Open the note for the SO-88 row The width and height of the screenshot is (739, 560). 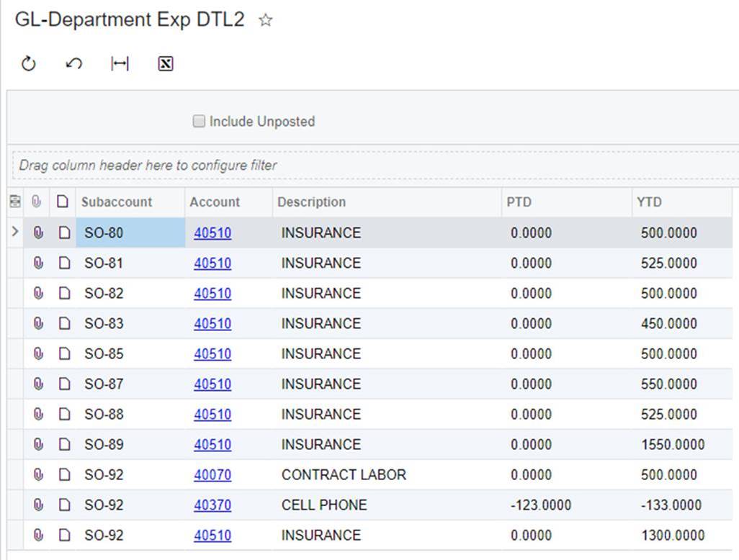(65, 414)
